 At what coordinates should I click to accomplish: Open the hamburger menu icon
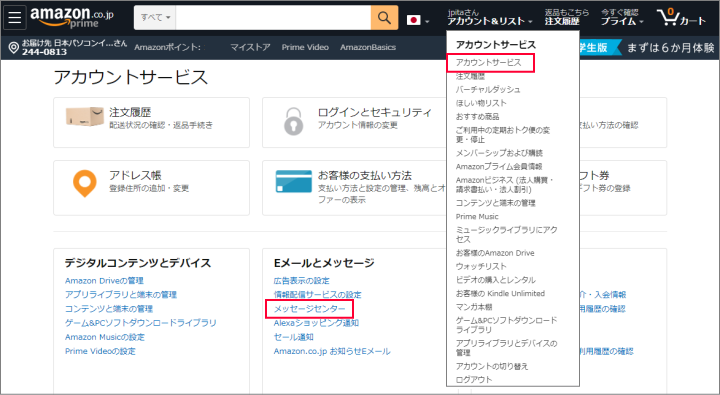coord(14,17)
